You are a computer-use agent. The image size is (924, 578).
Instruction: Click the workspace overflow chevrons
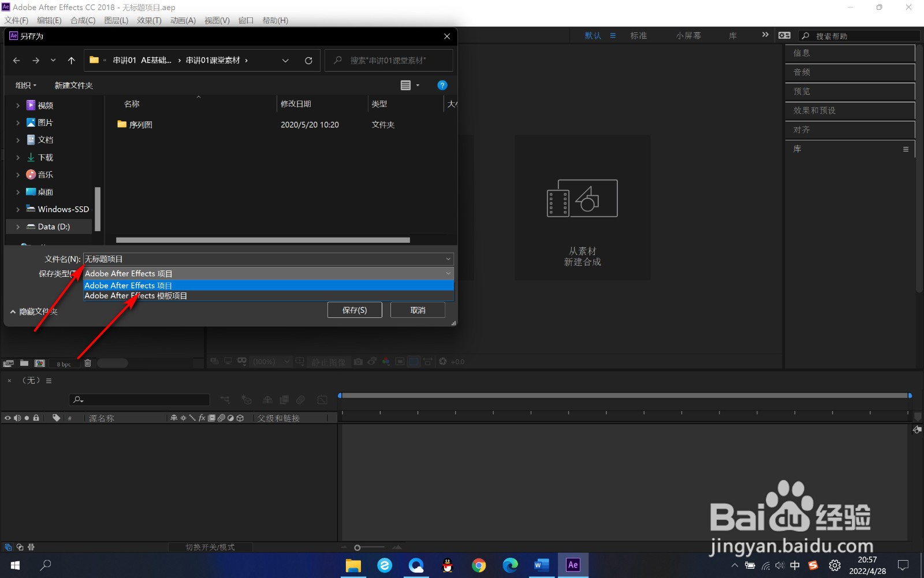point(765,35)
